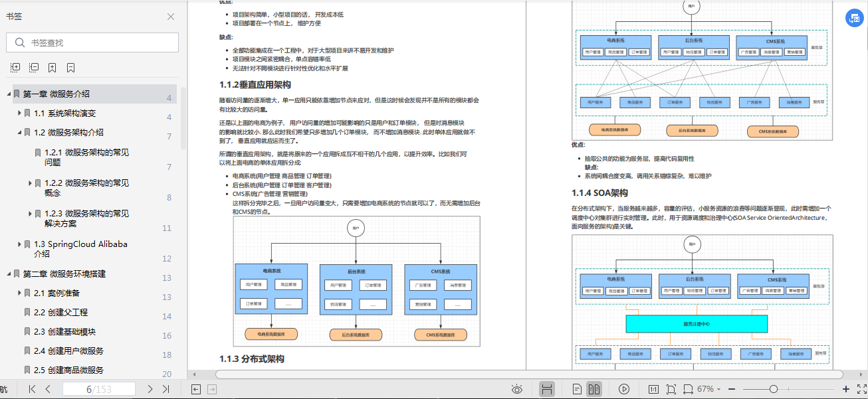Fit page width icon
This screenshot has width=868, height=399.
click(688, 389)
